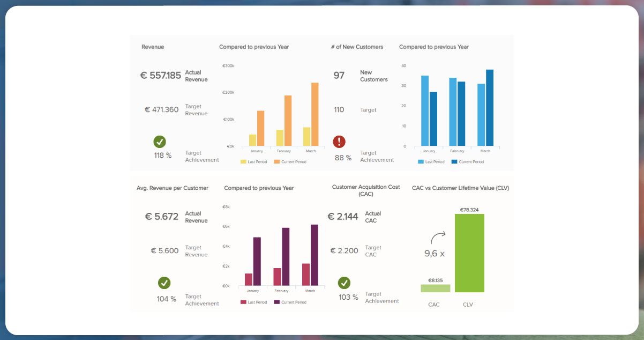Click the target CAC value € 2.200
Screen dimensions: 644x340
tap(344, 250)
